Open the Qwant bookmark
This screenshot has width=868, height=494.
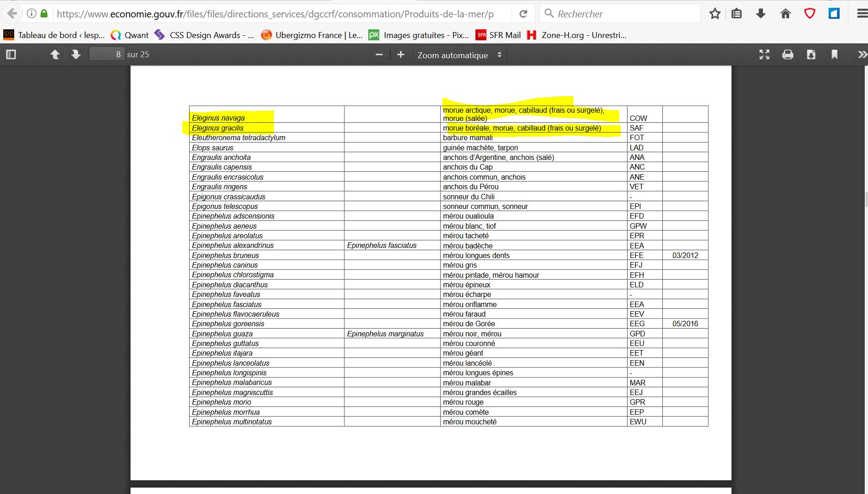(x=130, y=35)
